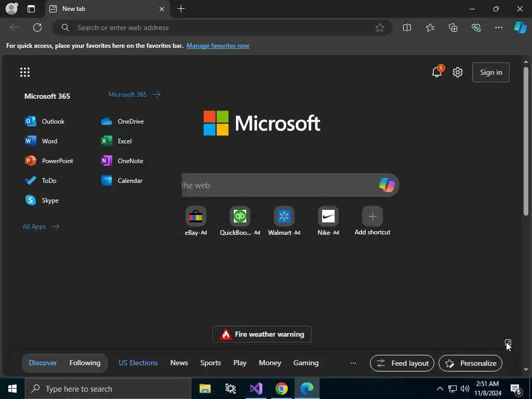Open the Nike shortcut tile

(x=328, y=221)
